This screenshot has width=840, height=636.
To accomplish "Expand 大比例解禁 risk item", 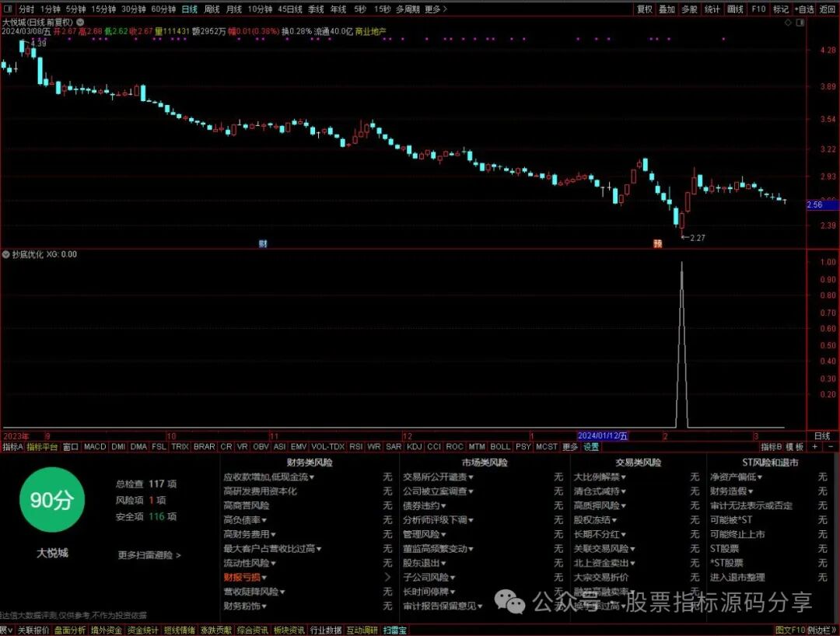I will click(600, 477).
